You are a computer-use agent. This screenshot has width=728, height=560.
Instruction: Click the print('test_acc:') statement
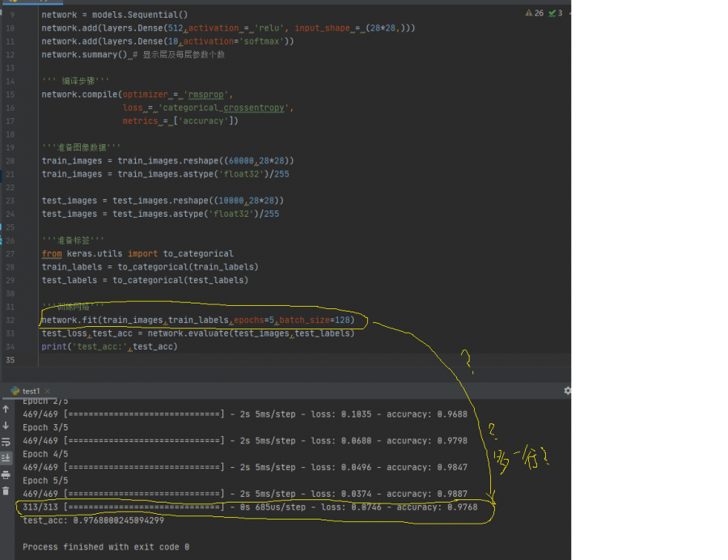click(109, 346)
